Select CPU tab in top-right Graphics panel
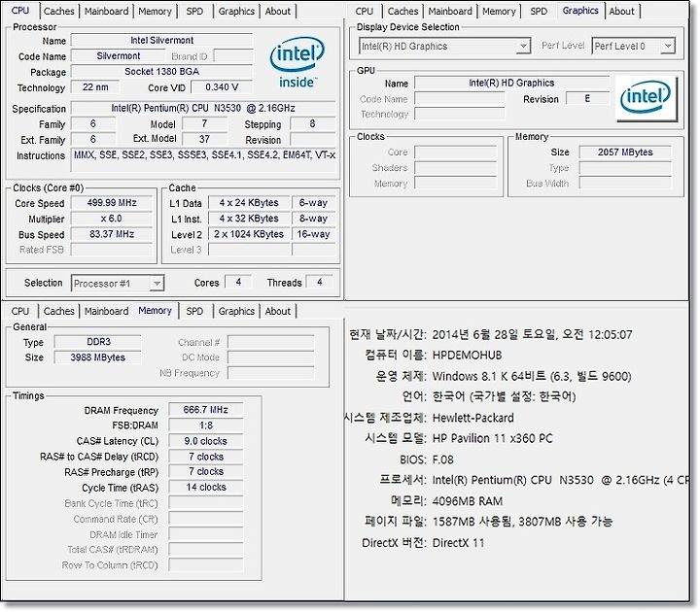This screenshot has width=700, height=612. (365, 11)
